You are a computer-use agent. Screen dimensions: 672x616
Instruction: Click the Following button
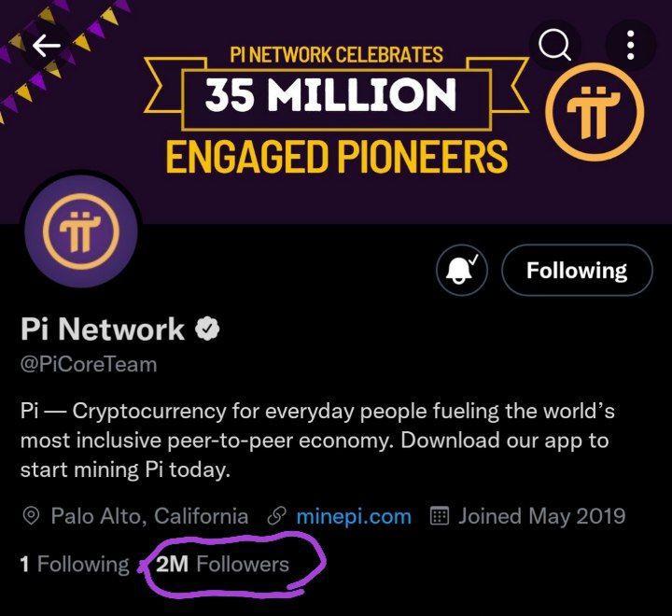click(x=577, y=271)
